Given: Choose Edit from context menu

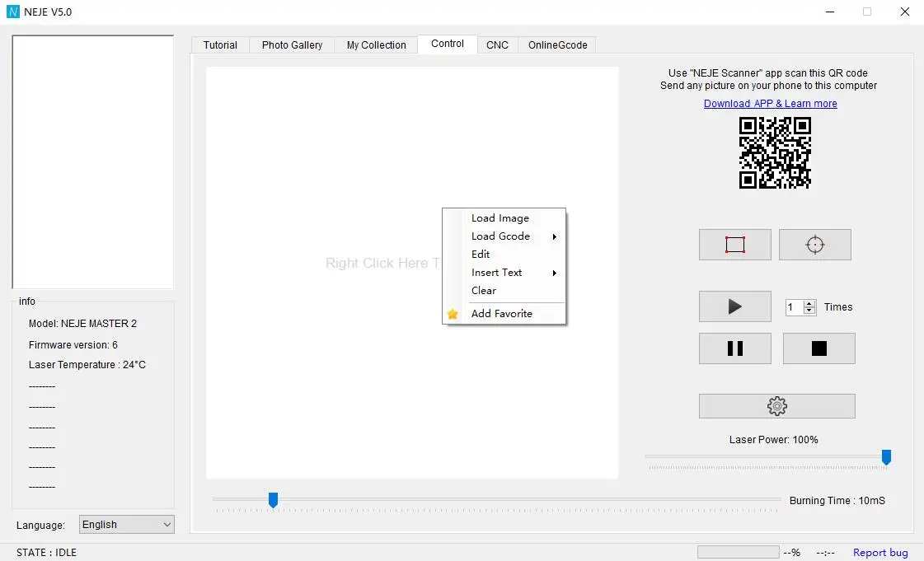Looking at the screenshot, I should tap(504, 255).
